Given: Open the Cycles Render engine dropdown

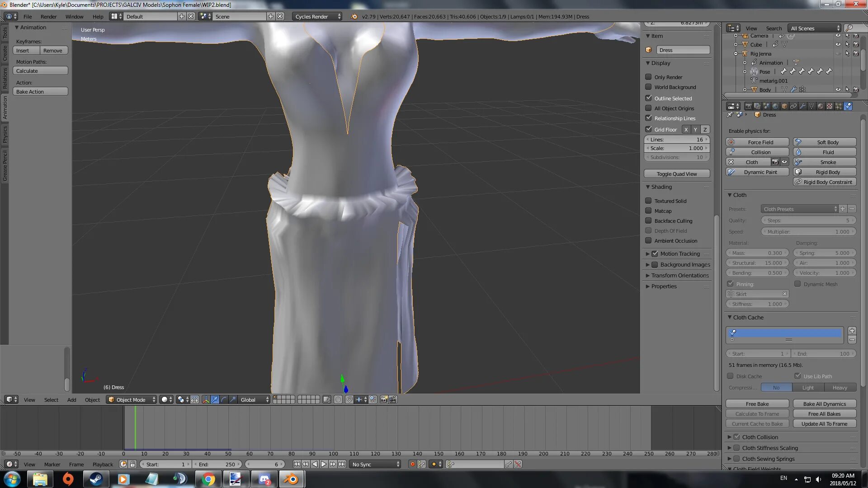Looking at the screenshot, I should click(x=317, y=16).
